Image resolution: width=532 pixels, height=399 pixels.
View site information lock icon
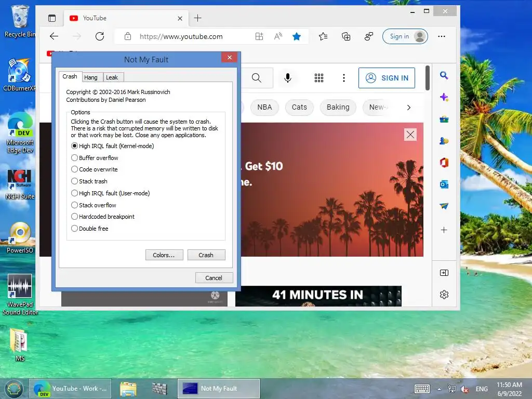coord(128,36)
